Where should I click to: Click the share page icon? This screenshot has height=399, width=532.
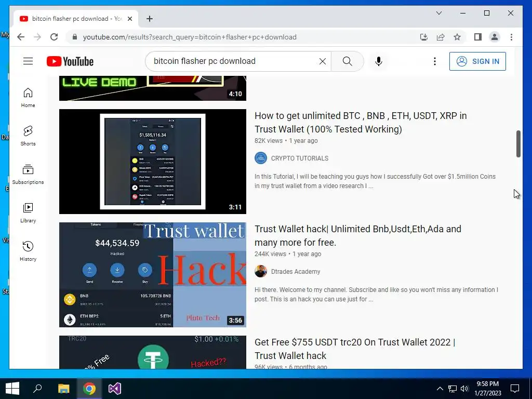(x=441, y=37)
